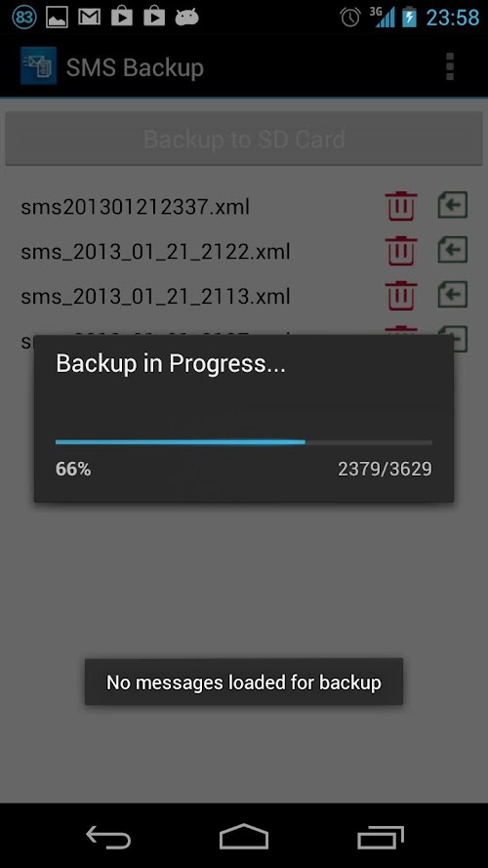Image resolution: width=488 pixels, height=868 pixels.
Task: Tap the Android home button
Action: coord(244,837)
